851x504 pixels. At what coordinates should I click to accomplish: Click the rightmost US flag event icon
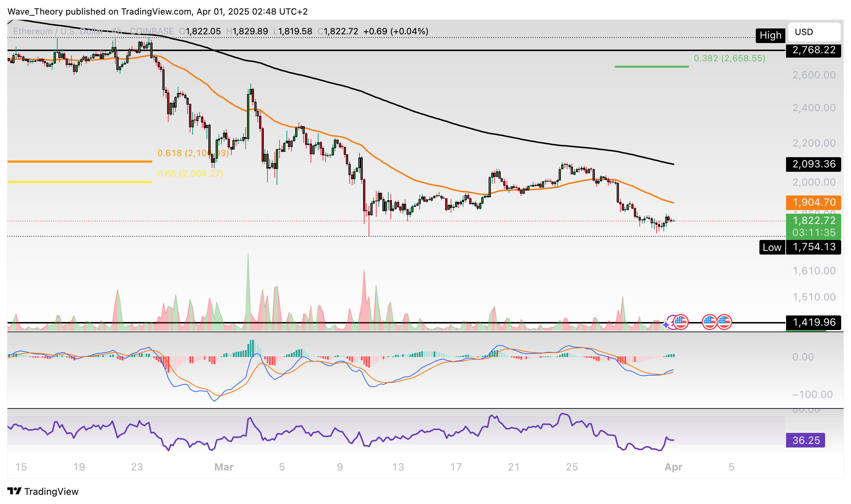pos(724,322)
